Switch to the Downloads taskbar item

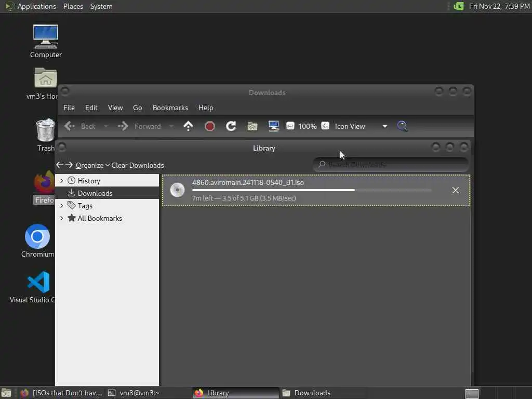point(322,393)
